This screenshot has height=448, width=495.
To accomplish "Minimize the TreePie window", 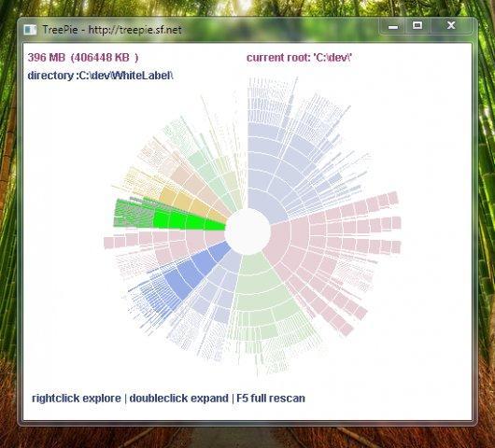I will click(x=392, y=26).
